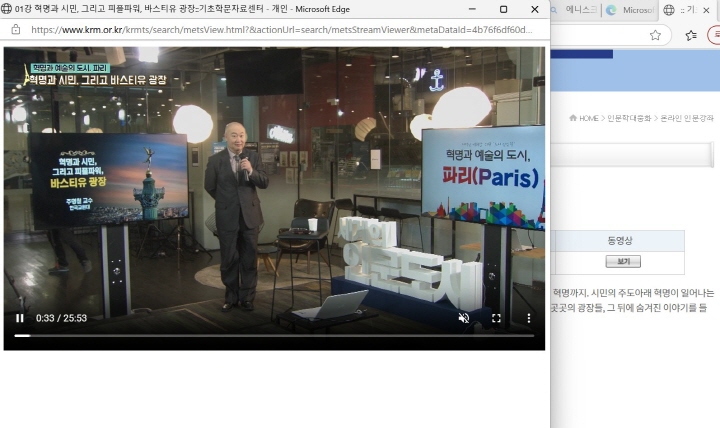Unmute the video sound
The image size is (720, 428).
click(464, 318)
